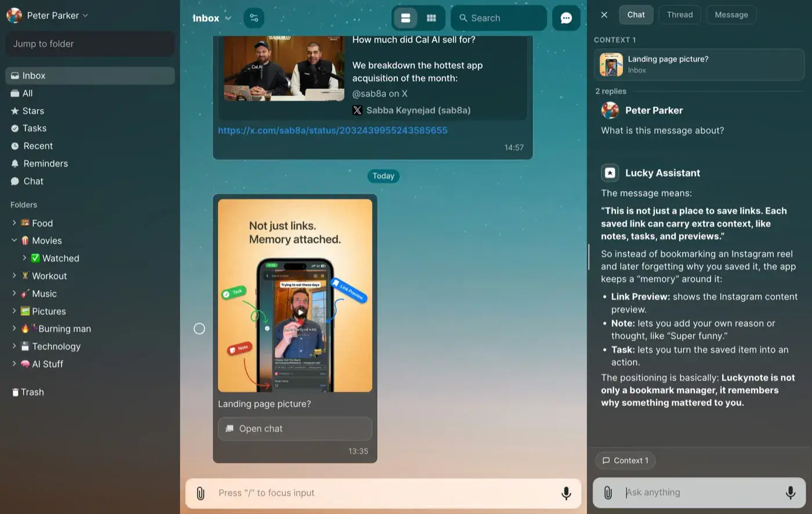Expand the Workout folder
The height and width of the screenshot is (514, 812).
pyautogui.click(x=14, y=276)
